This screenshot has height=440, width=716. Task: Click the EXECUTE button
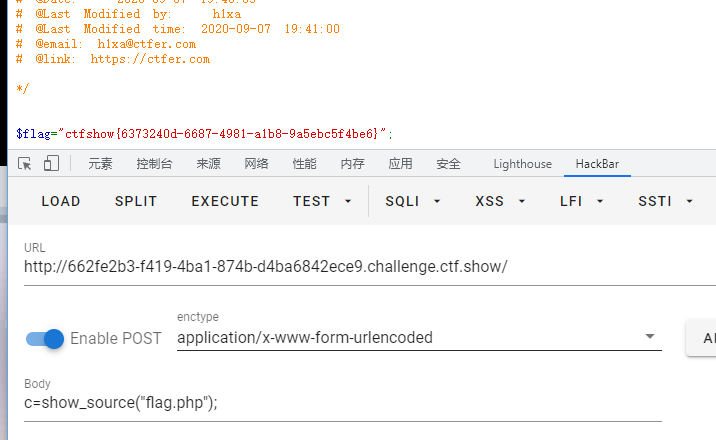pos(225,201)
